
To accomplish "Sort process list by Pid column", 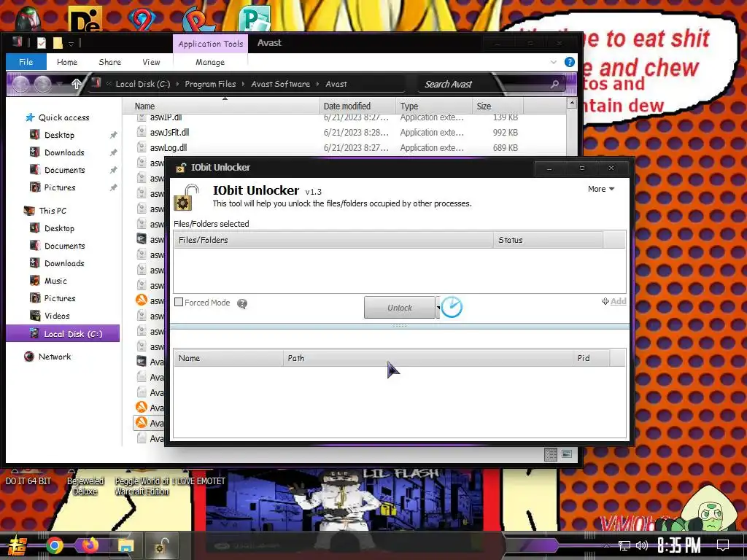I will pyautogui.click(x=591, y=358).
